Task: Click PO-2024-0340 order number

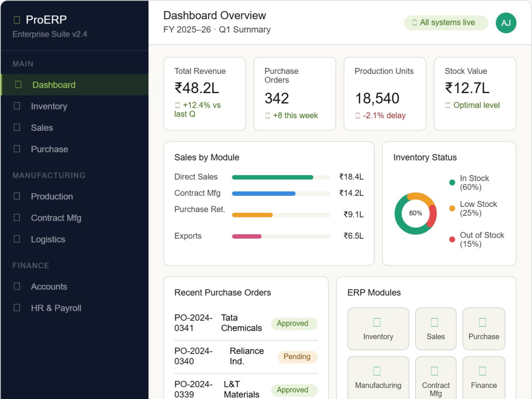Action: (x=194, y=356)
